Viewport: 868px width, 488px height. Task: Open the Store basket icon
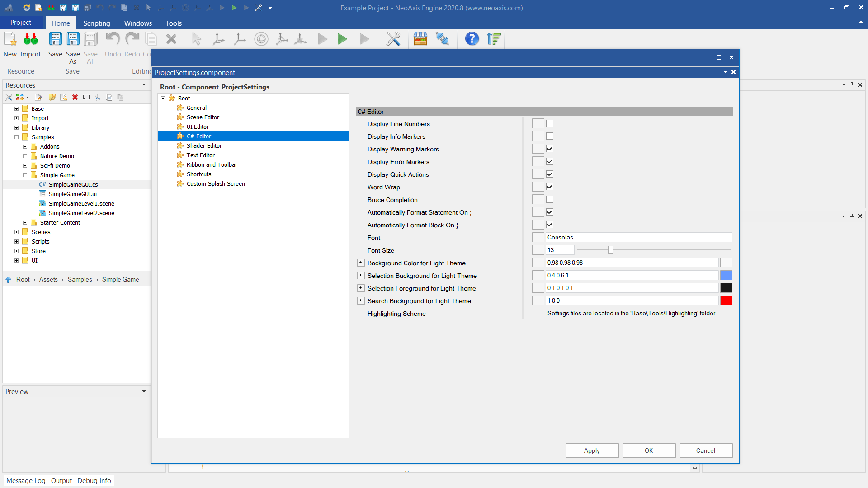[420, 39]
